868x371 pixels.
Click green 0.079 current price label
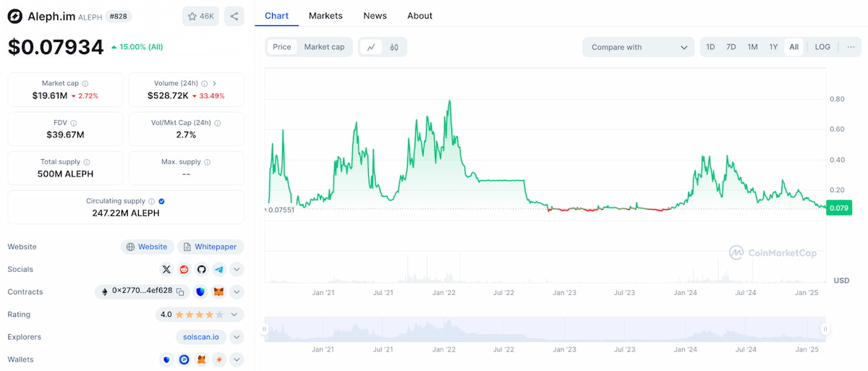(x=838, y=208)
